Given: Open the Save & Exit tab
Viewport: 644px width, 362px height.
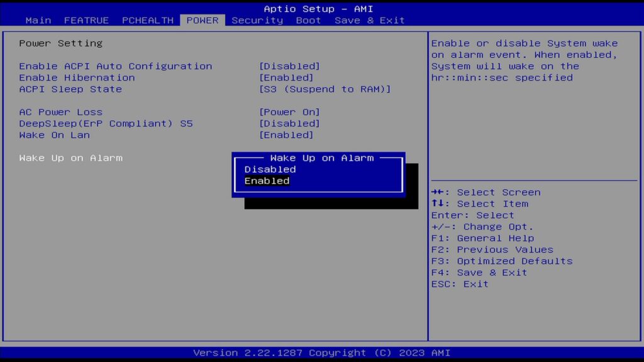Looking at the screenshot, I should (369, 20).
